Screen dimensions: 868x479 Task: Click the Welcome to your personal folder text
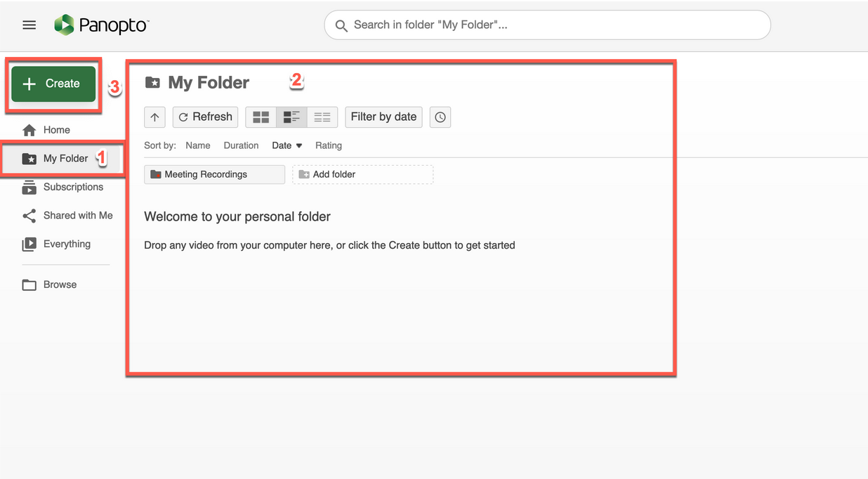click(x=237, y=217)
